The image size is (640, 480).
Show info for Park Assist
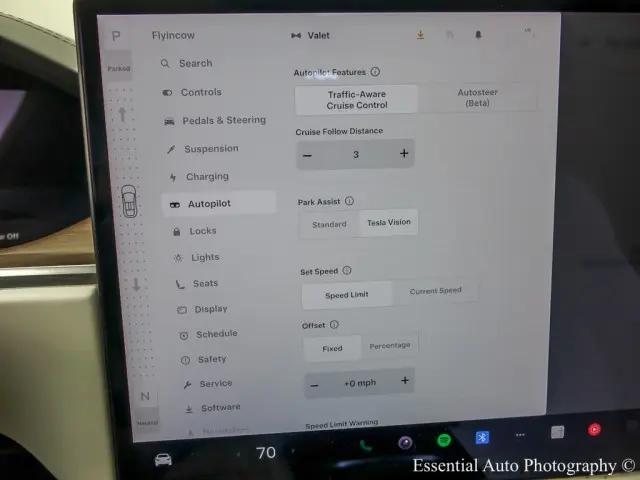[x=349, y=201]
